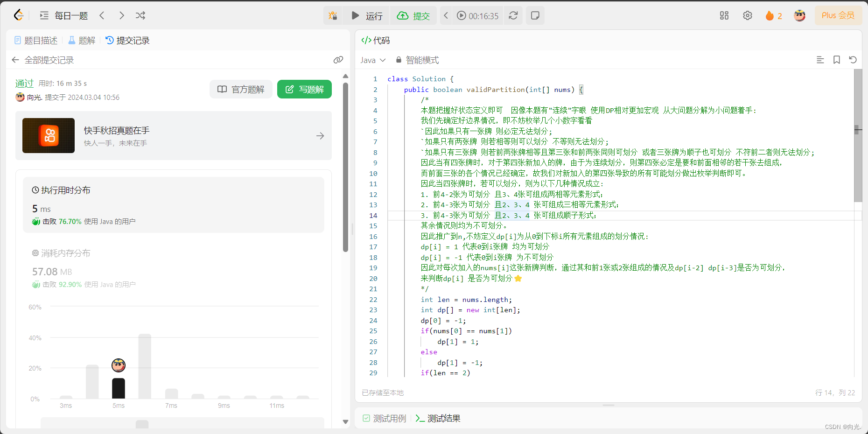The width and height of the screenshot is (868, 434).
Task: Click the 57.08 MB memory value
Action: pos(52,272)
